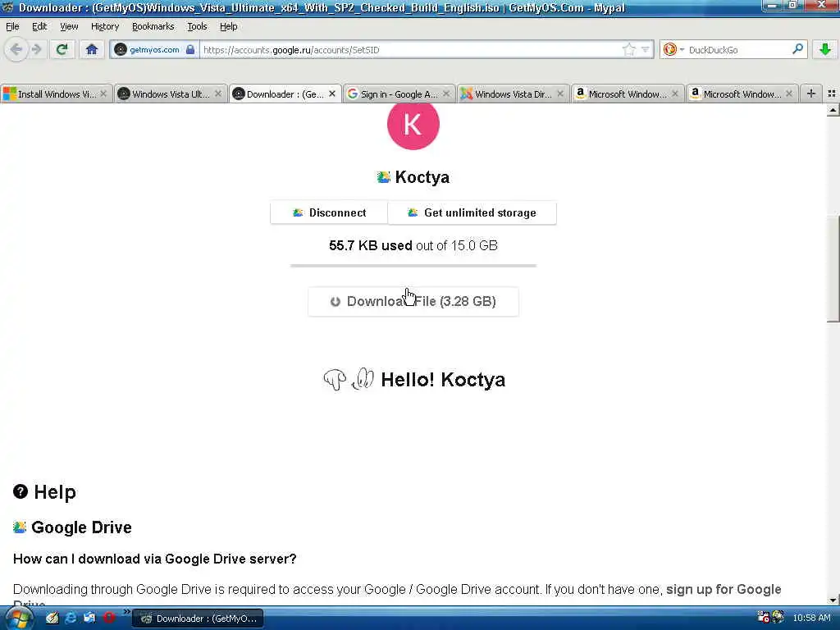Click page scrollbar down arrow
The height and width of the screenshot is (630, 840).
point(833,600)
